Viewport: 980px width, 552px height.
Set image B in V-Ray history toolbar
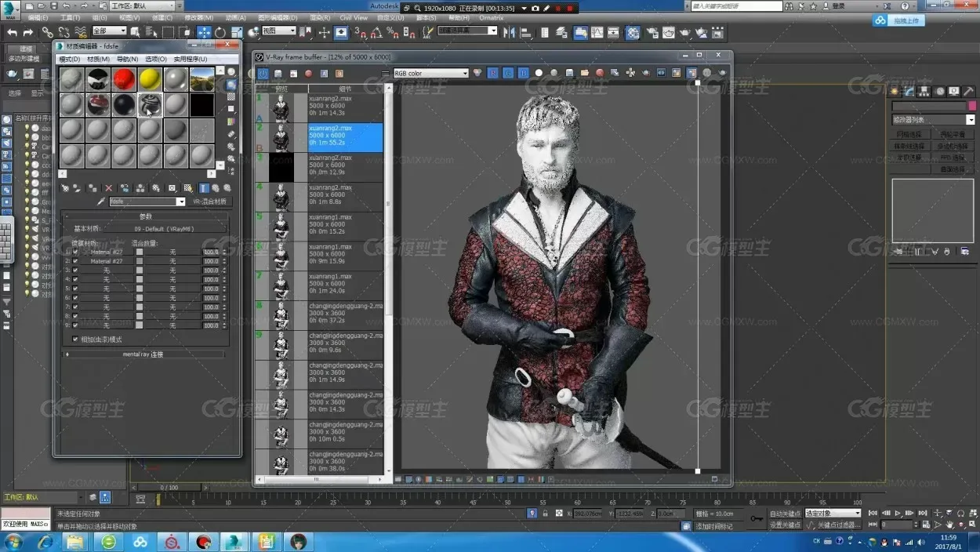(339, 73)
